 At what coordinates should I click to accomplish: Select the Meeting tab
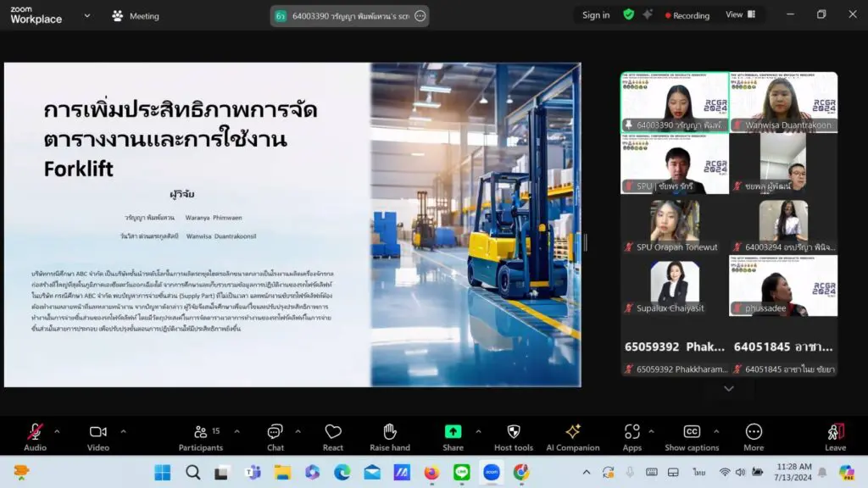[136, 16]
